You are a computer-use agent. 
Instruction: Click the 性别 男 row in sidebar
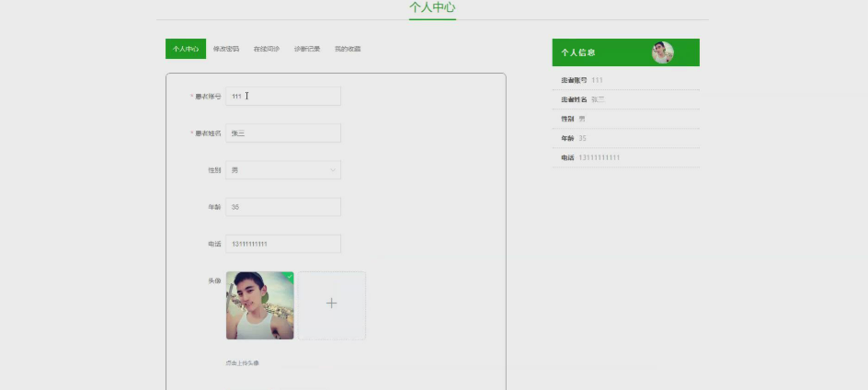625,119
